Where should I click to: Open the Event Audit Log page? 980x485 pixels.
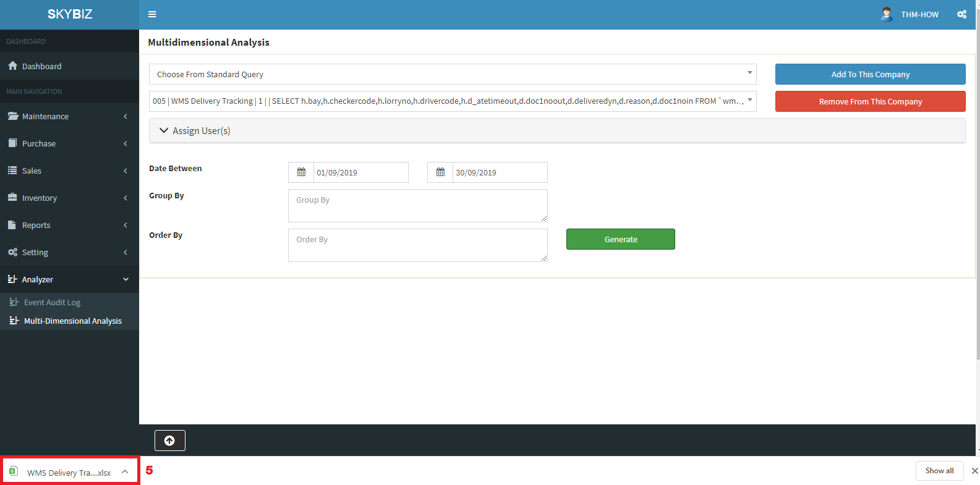(x=52, y=302)
